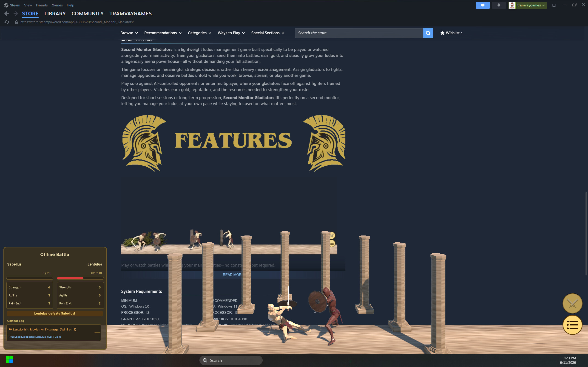Switch to the STORE tab
This screenshot has height=367, width=588.
pyautogui.click(x=30, y=14)
